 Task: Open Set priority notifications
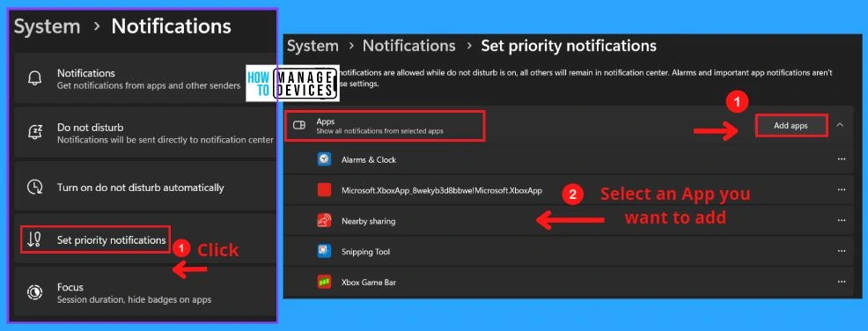coord(144,239)
